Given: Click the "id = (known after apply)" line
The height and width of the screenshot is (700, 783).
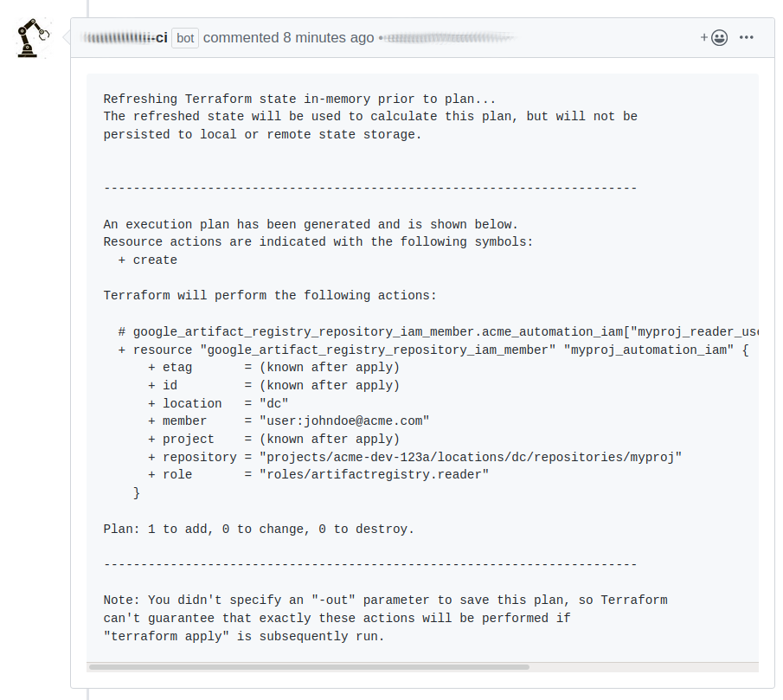Looking at the screenshot, I should click(273, 385).
